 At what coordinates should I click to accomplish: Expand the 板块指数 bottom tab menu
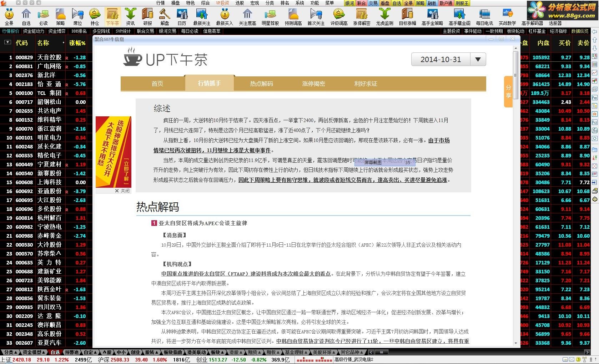click(x=175, y=352)
